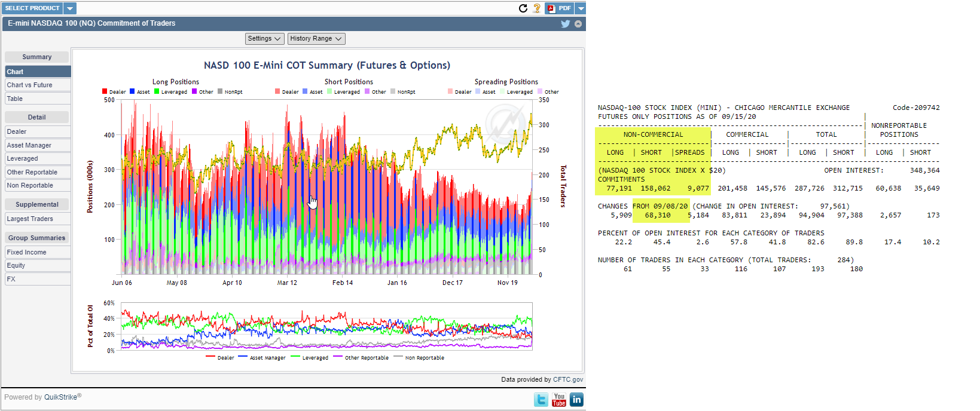Click the Pct of Total OI line chart
The height and width of the screenshot is (411, 980).
[326, 326]
